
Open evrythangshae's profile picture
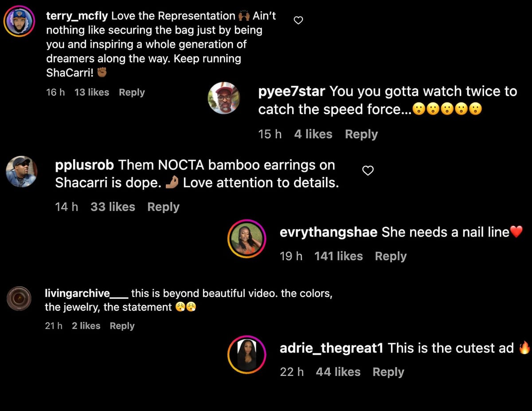(x=246, y=239)
